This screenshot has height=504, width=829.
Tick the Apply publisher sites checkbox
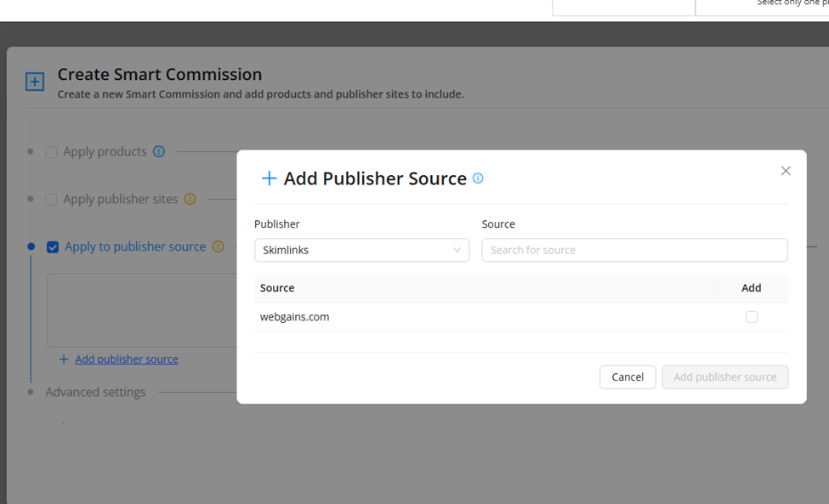click(51, 200)
